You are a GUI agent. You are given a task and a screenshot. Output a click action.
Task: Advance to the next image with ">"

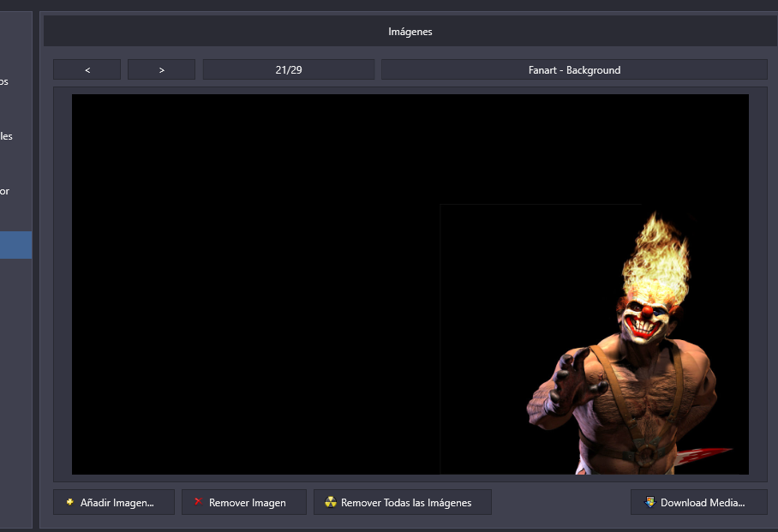pyautogui.click(x=161, y=70)
